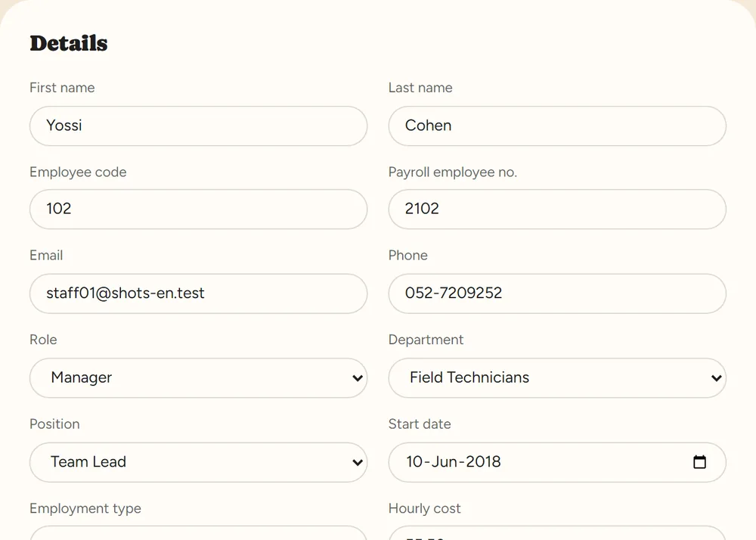Click the Details heading

point(69,43)
